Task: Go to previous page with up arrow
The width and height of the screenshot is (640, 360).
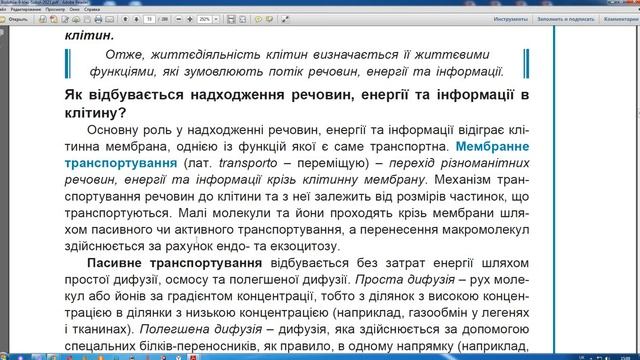Action: click(125, 19)
